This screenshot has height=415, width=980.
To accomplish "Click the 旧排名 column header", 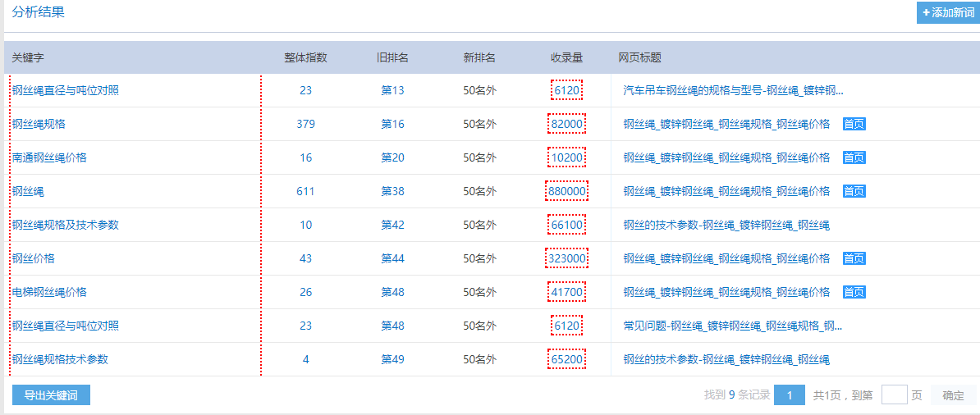I will pos(392,57).
